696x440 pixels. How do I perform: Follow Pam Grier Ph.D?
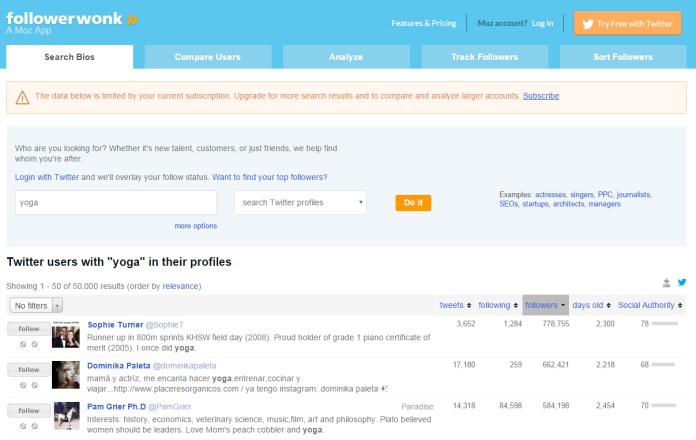pyautogui.click(x=29, y=411)
